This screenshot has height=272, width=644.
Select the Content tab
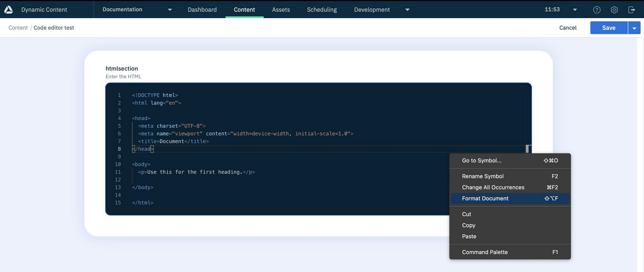tap(244, 10)
